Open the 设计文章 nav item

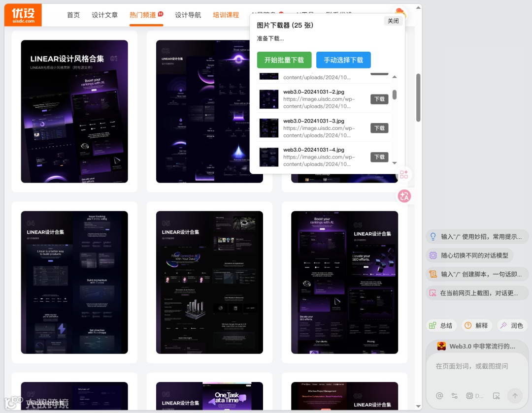pos(104,15)
